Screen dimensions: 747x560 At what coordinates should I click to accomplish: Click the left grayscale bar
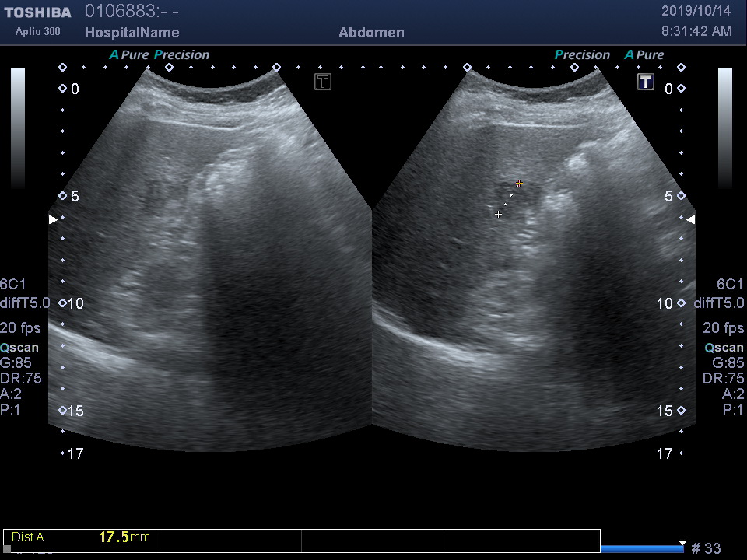click(x=18, y=128)
